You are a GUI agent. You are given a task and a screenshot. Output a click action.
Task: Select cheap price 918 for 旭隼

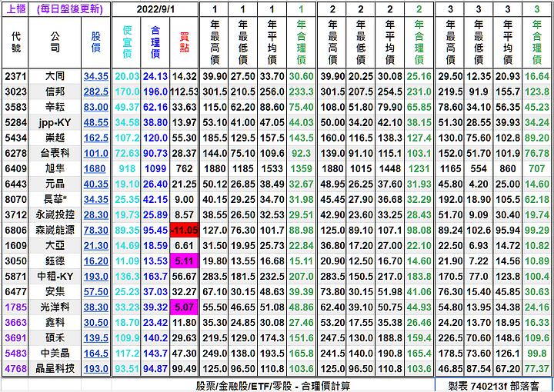[127, 168]
